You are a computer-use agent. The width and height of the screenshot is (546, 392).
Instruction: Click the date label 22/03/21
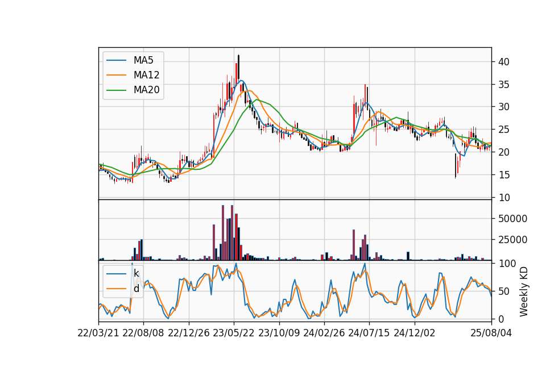click(98, 333)
